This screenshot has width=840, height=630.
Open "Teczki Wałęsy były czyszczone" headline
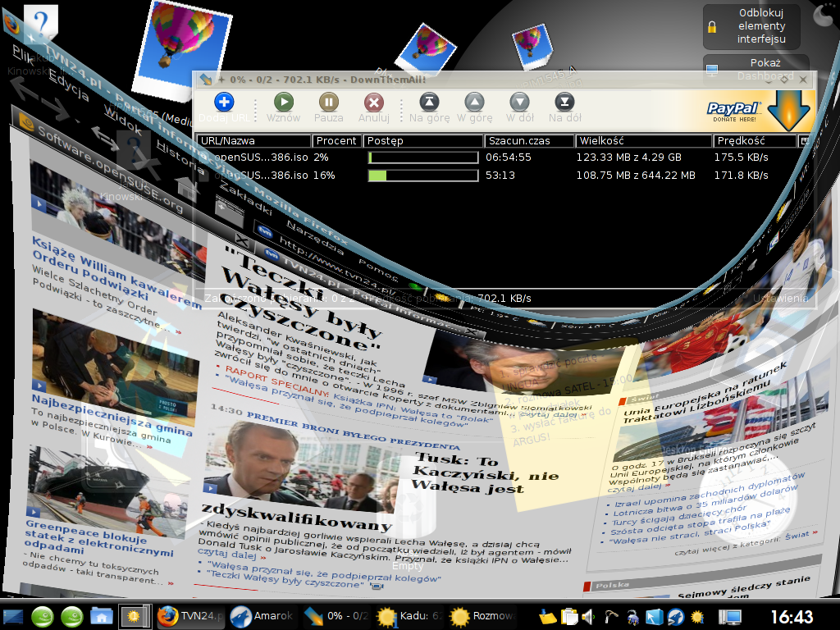point(302,297)
